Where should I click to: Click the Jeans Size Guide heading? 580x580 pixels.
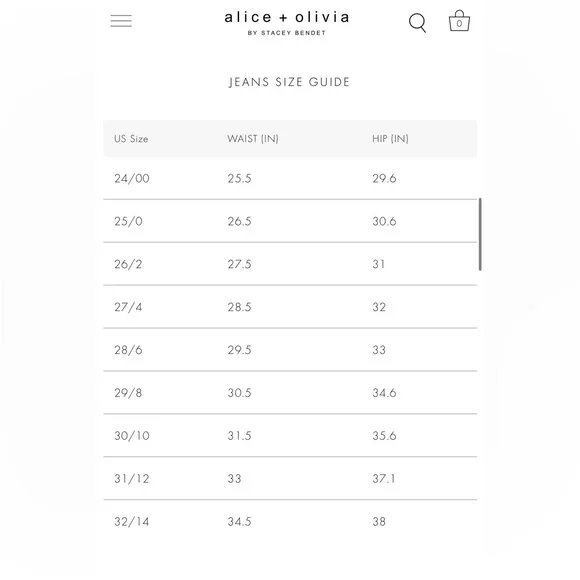click(289, 82)
